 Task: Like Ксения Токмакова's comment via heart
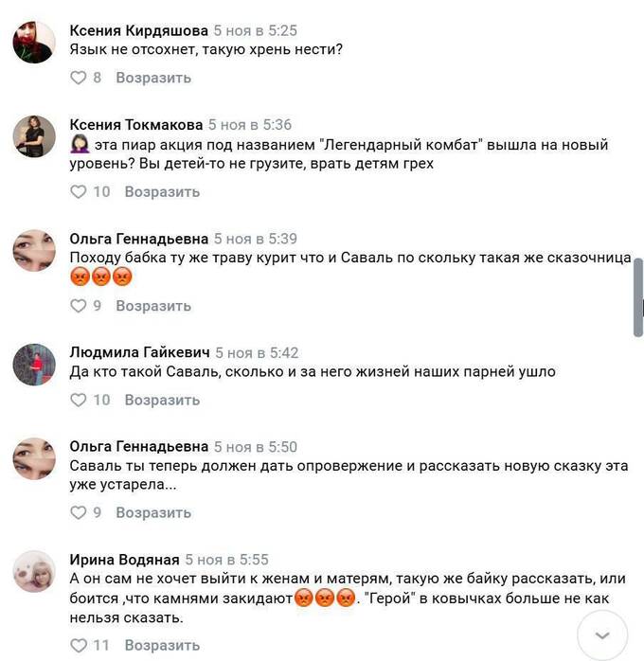(x=78, y=192)
